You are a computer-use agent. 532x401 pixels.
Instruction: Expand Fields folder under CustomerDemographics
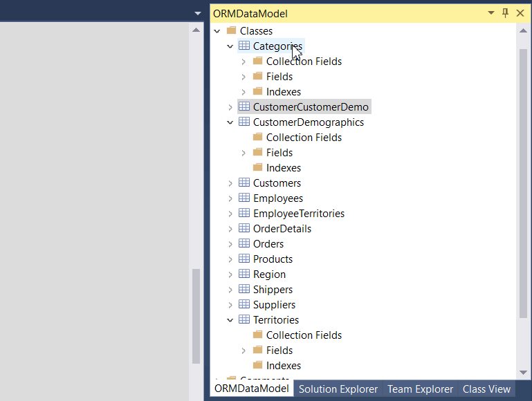[x=244, y=153]
